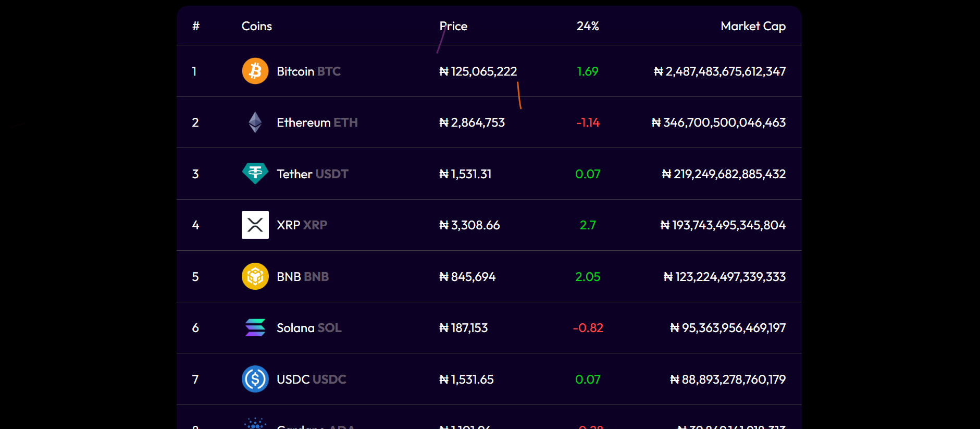Select market cap ₦88,893,278,760,179
This screenshot has width=980, height=429.
coord(728,379)
